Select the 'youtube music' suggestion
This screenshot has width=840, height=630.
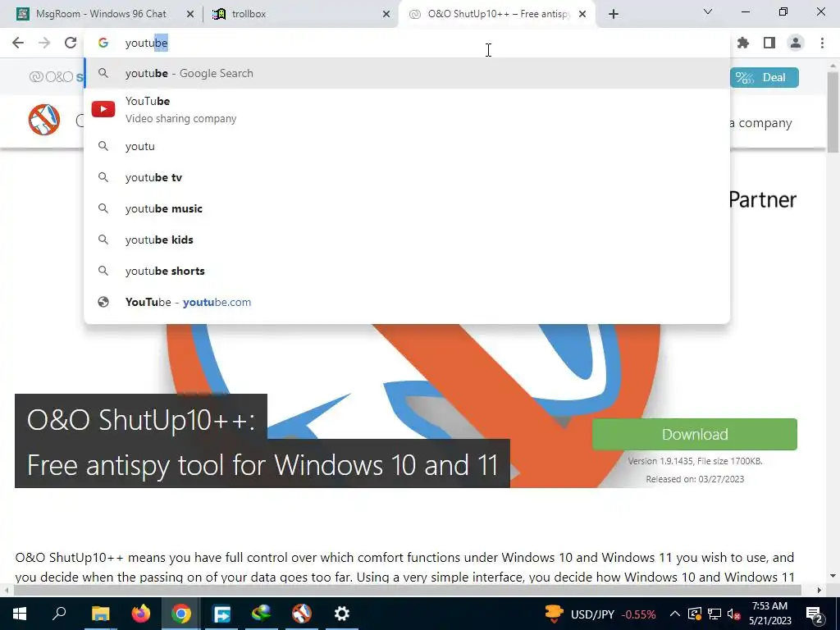pyautogui.click(x=407, y=208)
